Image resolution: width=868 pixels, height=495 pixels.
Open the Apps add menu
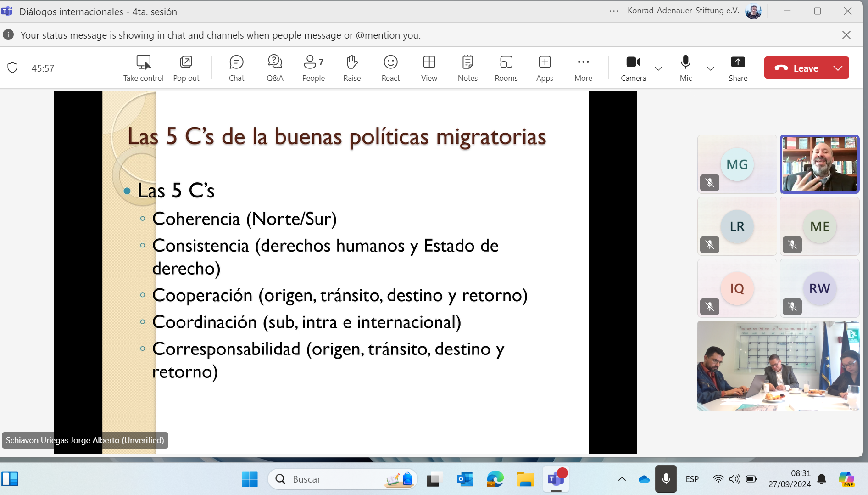point(545,68)
